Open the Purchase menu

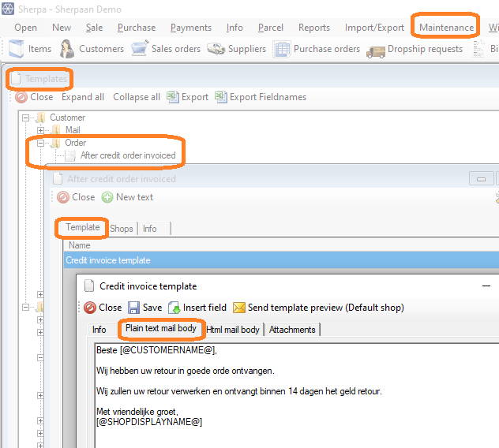(137, 28)
